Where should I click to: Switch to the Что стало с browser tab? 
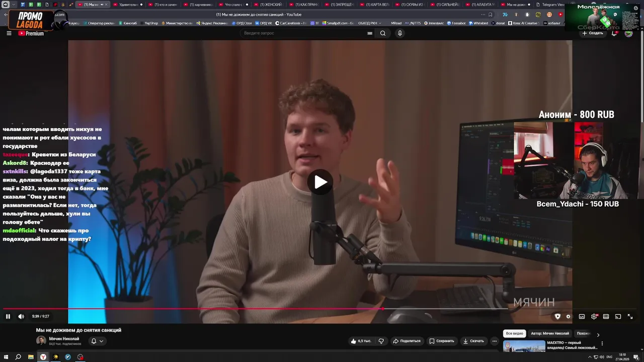pyautogui.click(x=234, y=5)
